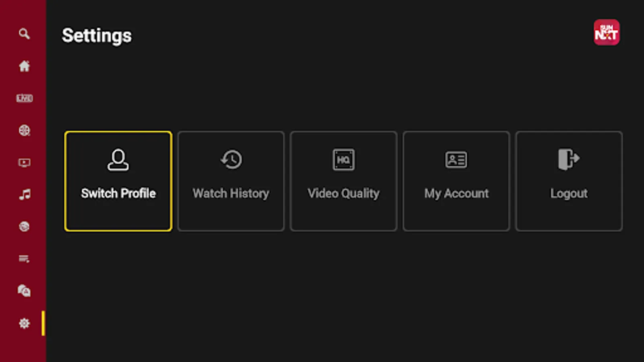Viewport: 644px width, 362px height.
Task: Open the My Account tile
Action: point(456,181)
